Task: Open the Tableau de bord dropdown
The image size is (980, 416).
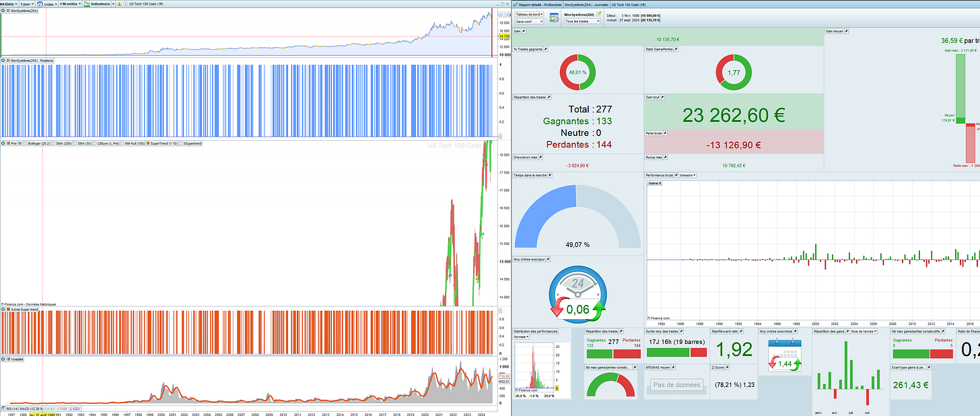Action: [528, 14]
